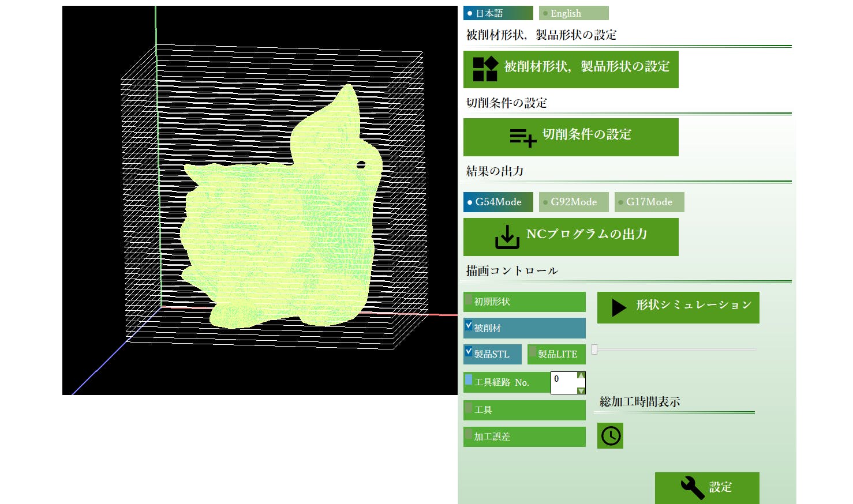The height and width of the screenshot is (504, 853).
Task: Uncheck the 被削材 display checkbox
Action: point(469,326)
